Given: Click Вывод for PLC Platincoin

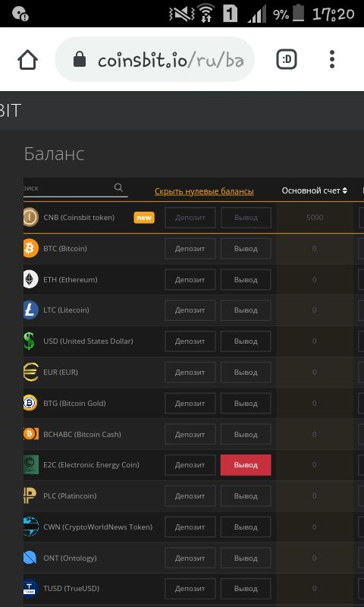Looking at the screenshot, I should tap(246, 496).
